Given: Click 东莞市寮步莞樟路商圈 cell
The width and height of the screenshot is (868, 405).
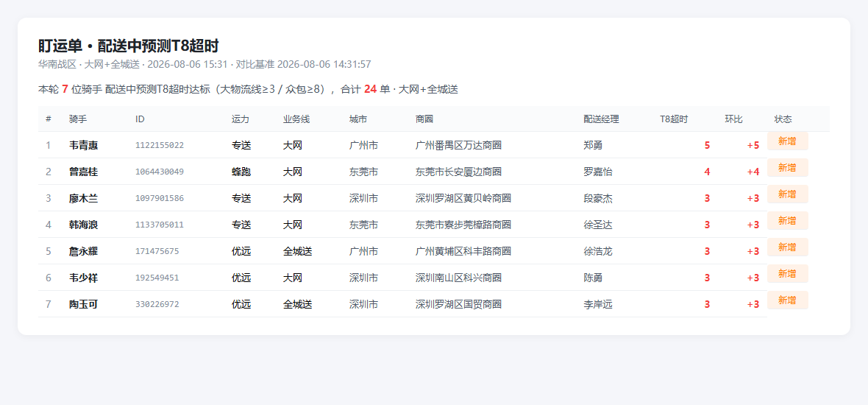Looking at the screenshot, I should pos(463,225).
